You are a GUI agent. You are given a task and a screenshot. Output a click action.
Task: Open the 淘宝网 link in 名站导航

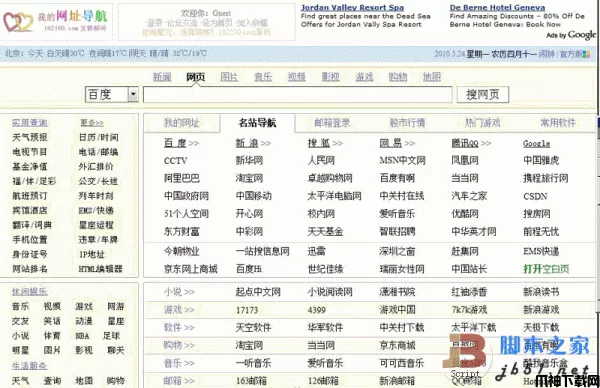click(x=249, y=178)
